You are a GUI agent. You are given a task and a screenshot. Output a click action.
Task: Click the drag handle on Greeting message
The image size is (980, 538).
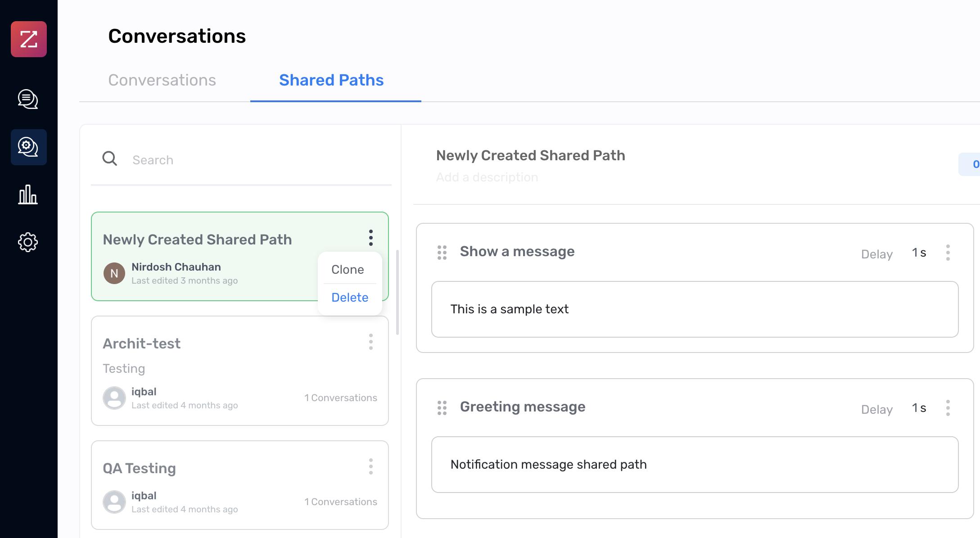click(x=441, y=407)
